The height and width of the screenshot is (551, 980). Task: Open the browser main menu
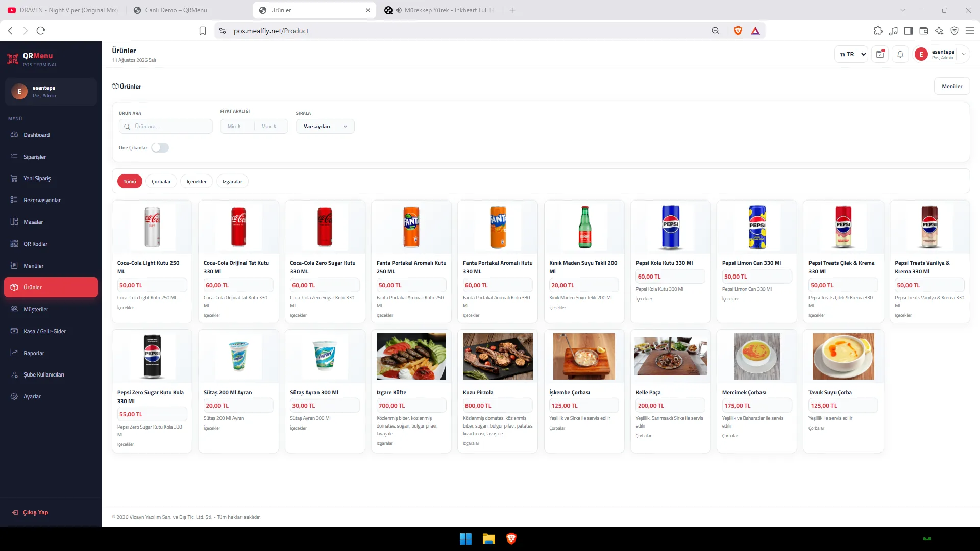970,31
